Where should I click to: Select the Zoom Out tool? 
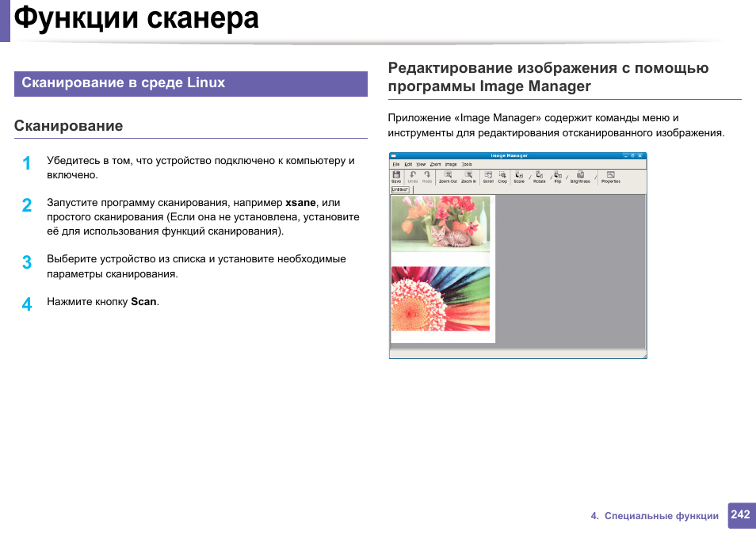tap(448, 177)
